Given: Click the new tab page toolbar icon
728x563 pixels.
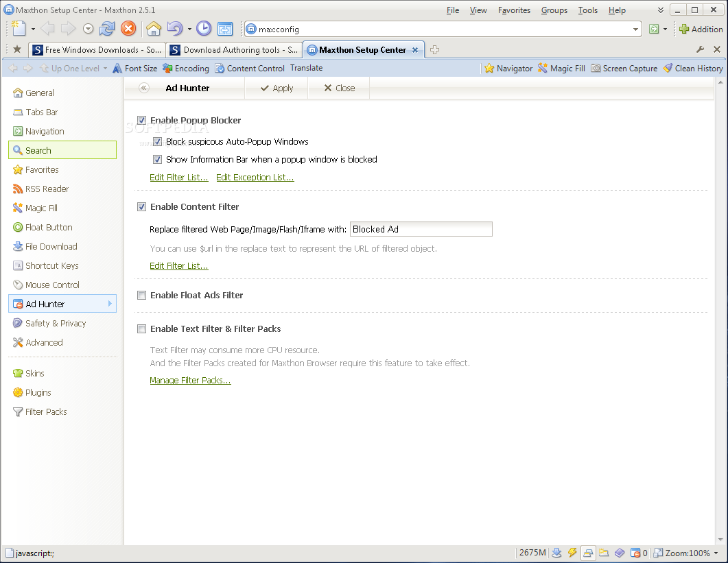Looking at the screenshot, I should click(x=19, y=29).
